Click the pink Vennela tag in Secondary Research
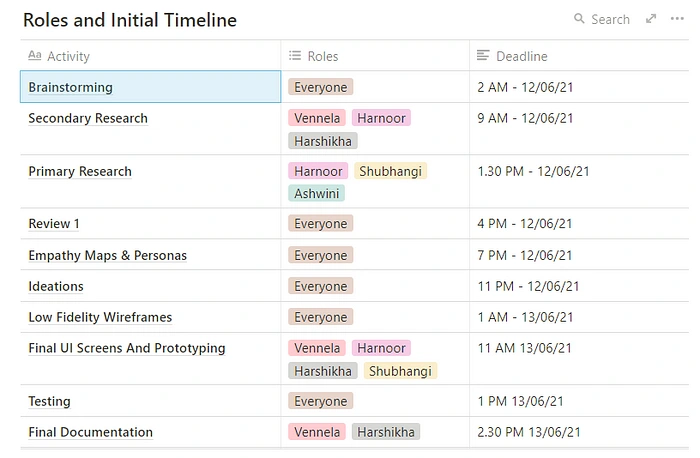Image resolution: width=700 pixels, height=458 pixels. [x=317, y=118]
